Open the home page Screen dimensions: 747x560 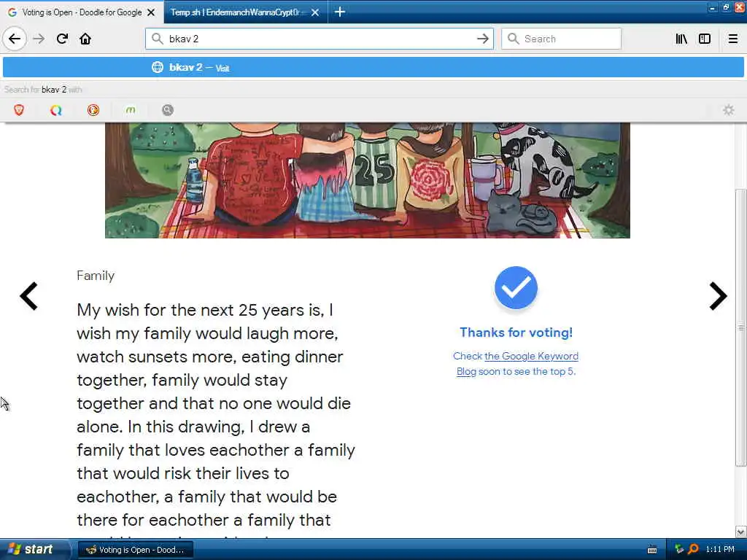(85, 39)
